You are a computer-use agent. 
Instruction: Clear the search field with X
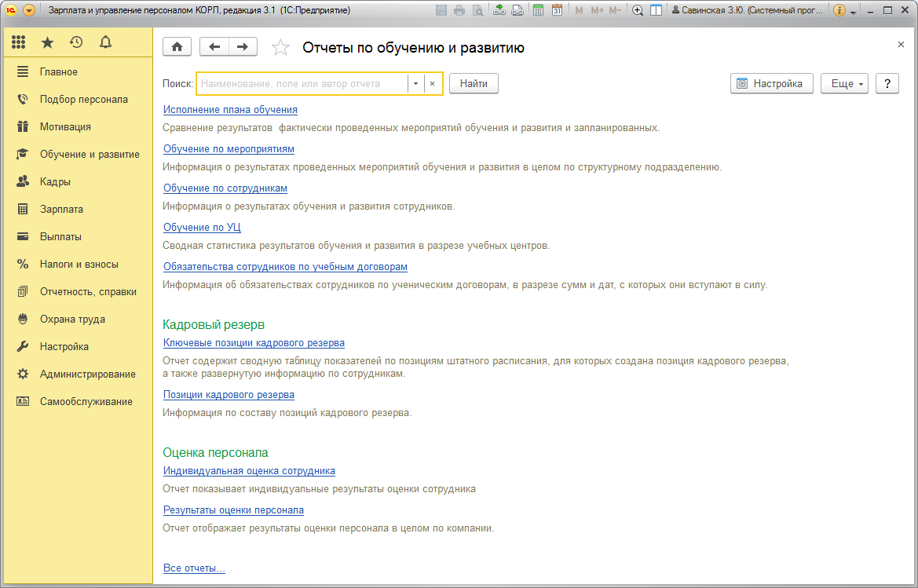point(432,84)
